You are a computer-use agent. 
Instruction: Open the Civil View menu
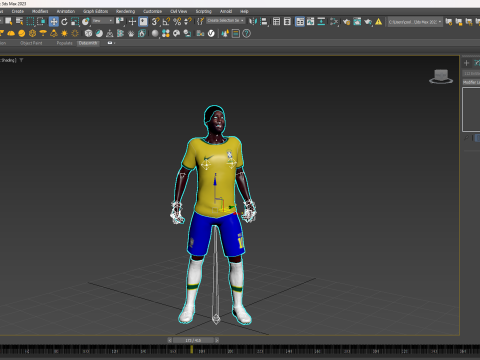tap(179, 11)
